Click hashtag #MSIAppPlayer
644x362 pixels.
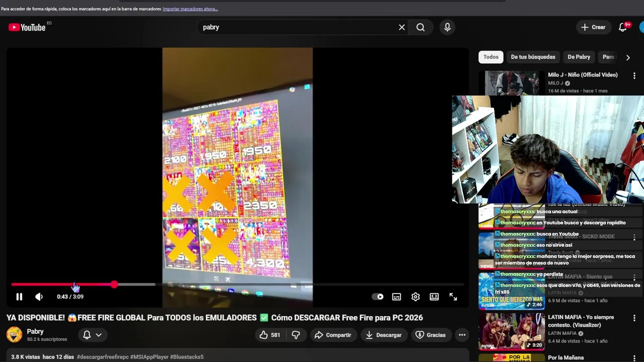[x=149, y=357]
